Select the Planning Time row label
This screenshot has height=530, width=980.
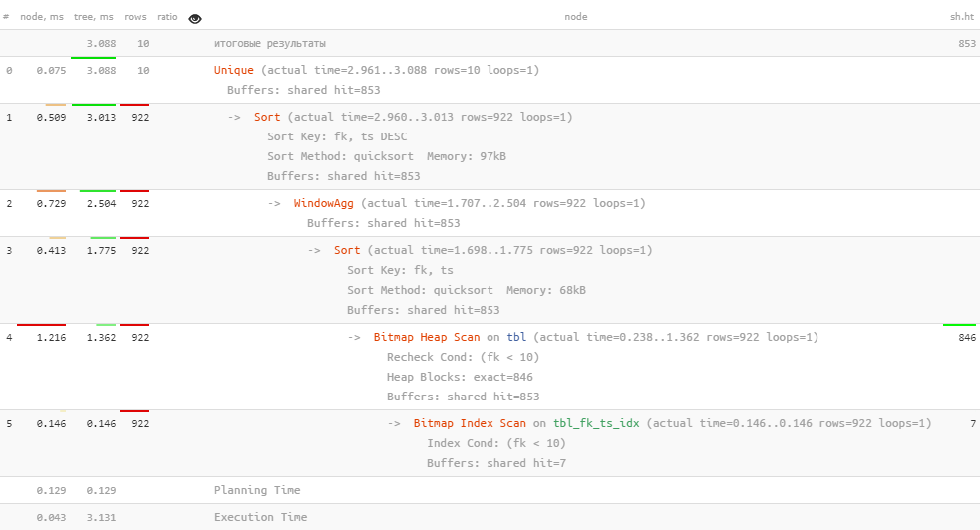tap(257, 490)
